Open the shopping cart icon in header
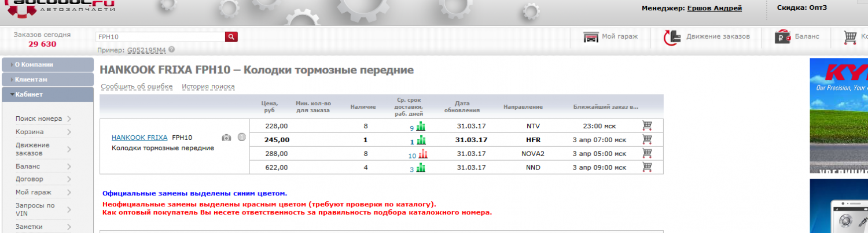Viewport: 868px width, 233px height. click(850, 38)
